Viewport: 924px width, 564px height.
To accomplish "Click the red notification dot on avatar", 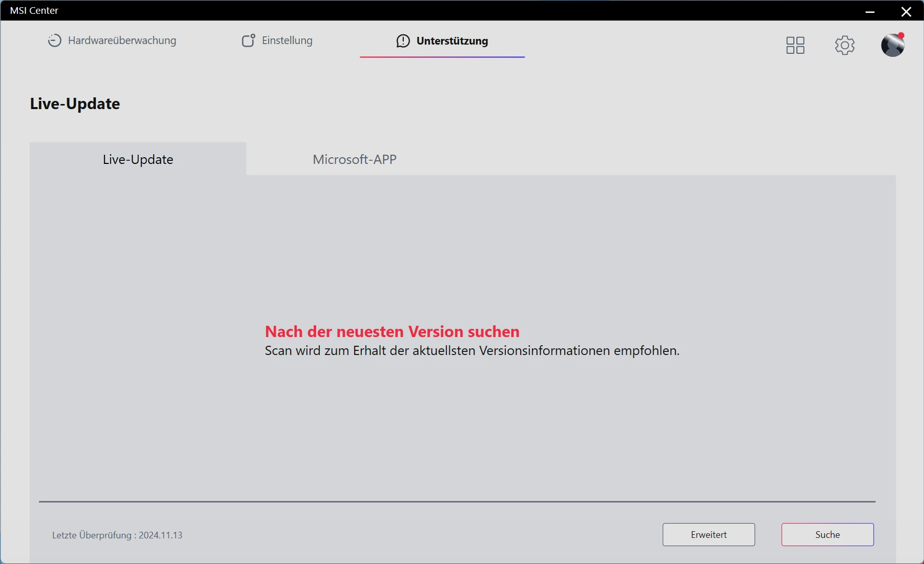I will pyautogui.click(x=901, y=35).
